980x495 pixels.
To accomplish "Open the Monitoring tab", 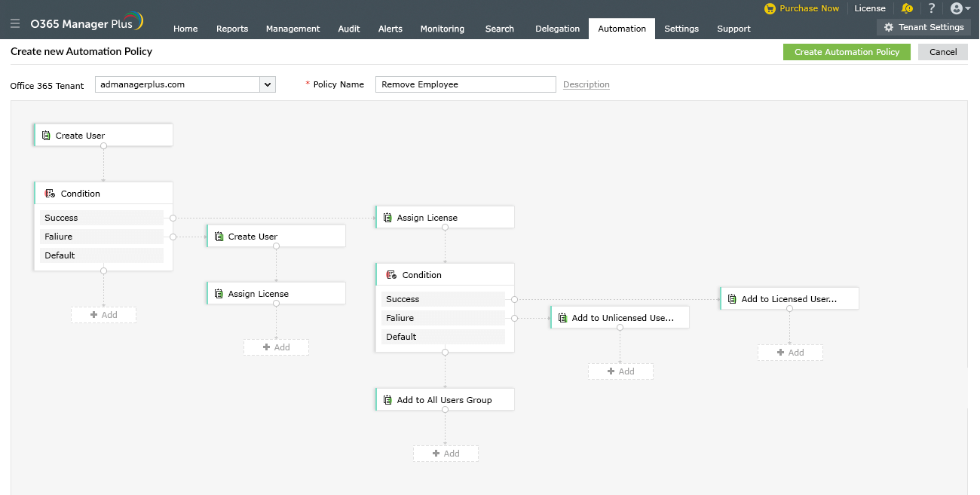I will point(442,29).
